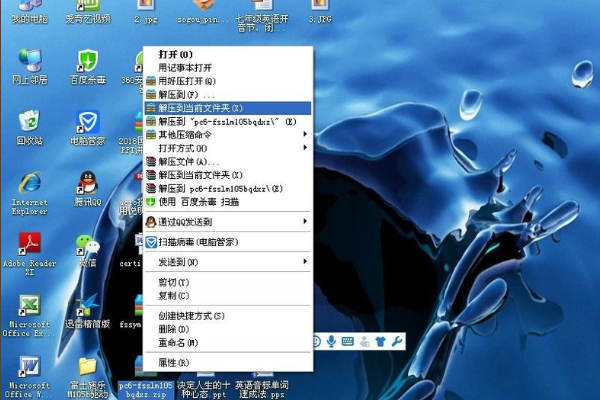Click the microphone icon in input toolbar
Image resolution: width=600 pixels, height=400 pixels.
[331, 341]
